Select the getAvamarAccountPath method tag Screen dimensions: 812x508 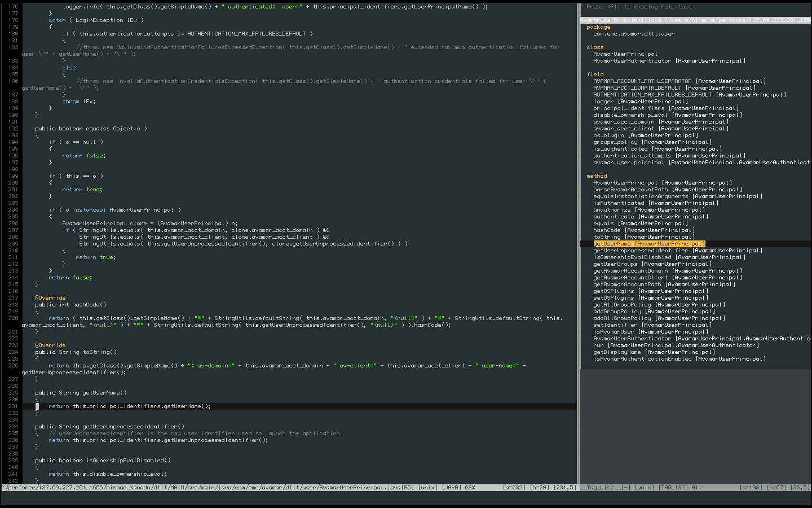coord(664,284)
